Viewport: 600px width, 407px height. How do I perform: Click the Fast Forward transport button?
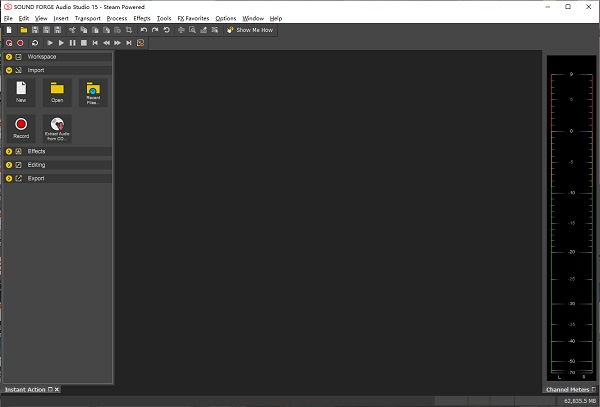point(117,43)
